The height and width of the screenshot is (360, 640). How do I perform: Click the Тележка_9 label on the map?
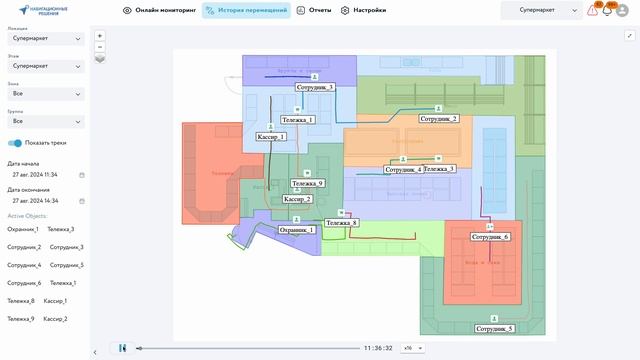[x=308, y=183]
